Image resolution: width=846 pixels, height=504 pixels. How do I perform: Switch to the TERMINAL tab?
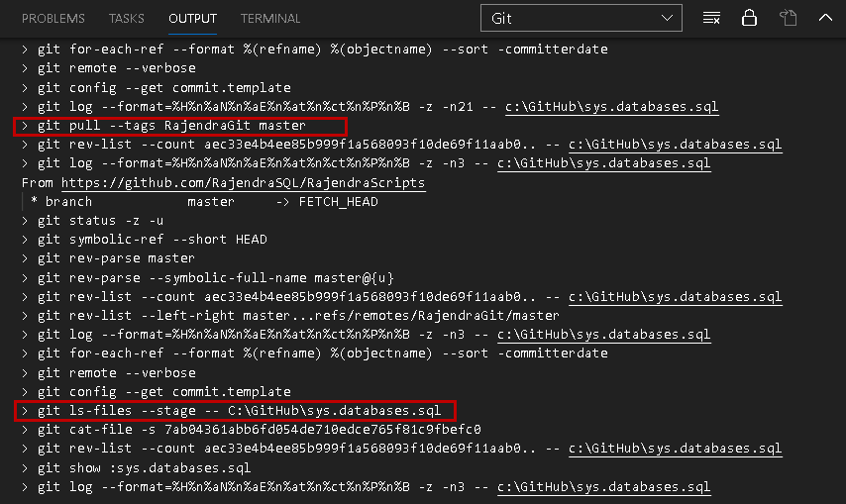click(270, 19)
